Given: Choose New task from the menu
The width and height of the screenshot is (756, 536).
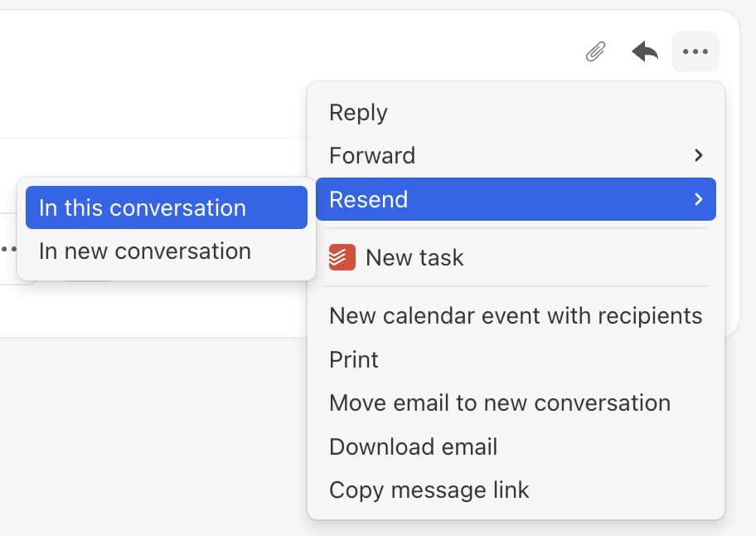Looking at the screenshot, I should pos(415,257).
